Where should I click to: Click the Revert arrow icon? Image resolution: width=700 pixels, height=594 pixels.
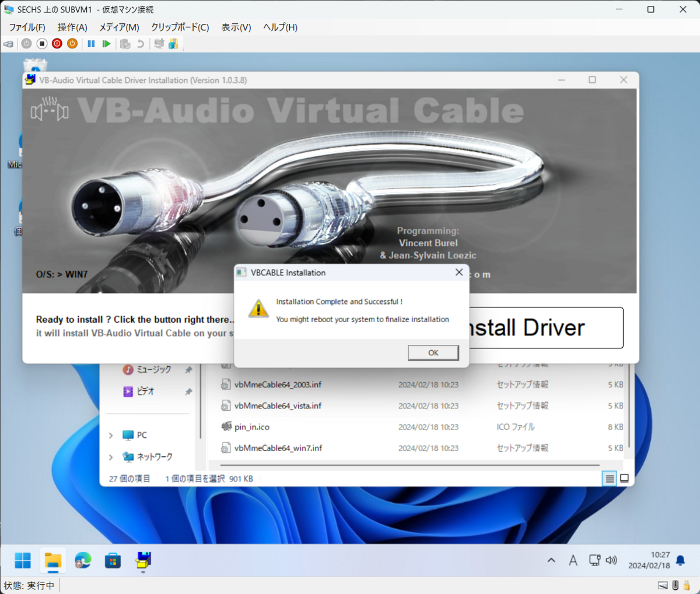point(140,44)
